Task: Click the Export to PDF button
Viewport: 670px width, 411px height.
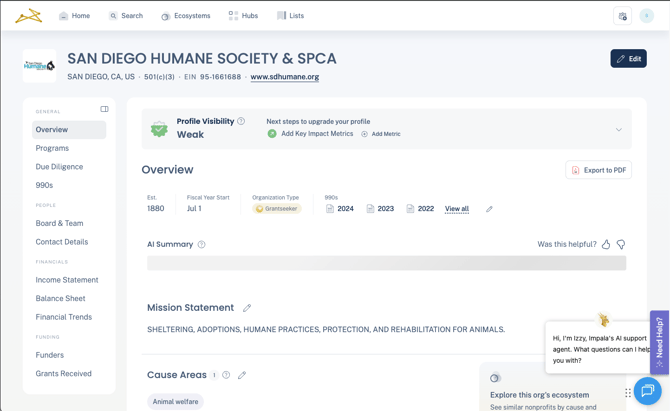Action: pos(598,170)
